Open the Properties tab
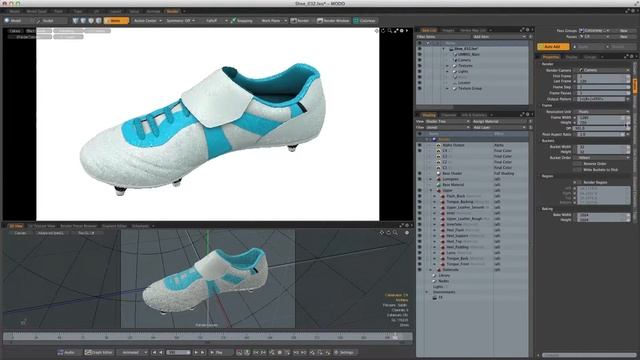This screenshot has width=640, height=360. click(x=551, y=57)
